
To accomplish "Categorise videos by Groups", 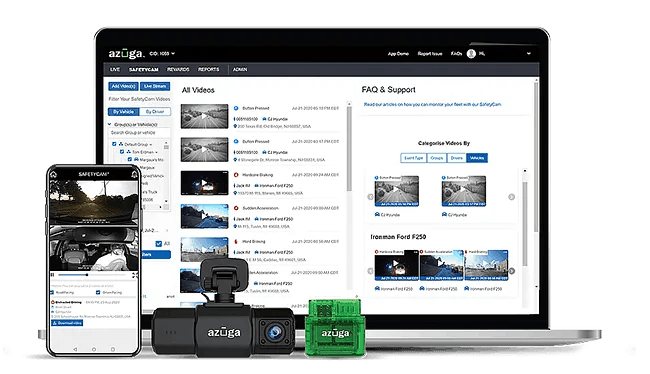I will coord(437,158).
